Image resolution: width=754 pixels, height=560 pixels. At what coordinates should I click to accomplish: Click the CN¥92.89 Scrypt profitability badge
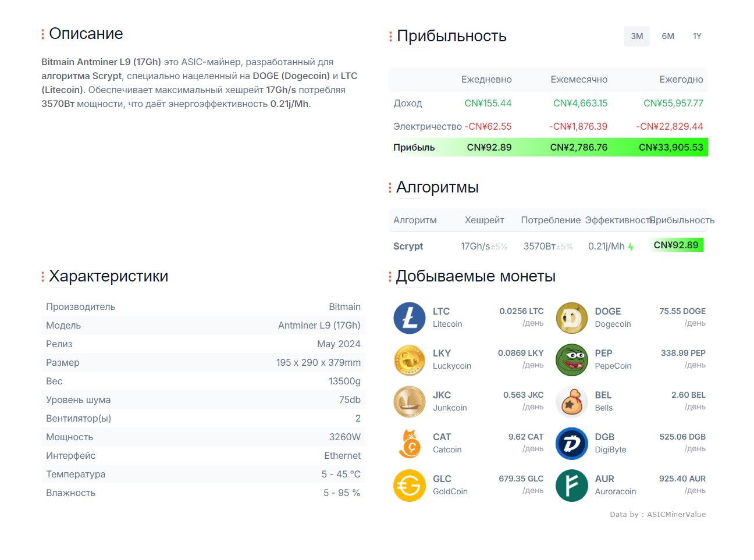[676, 245]
